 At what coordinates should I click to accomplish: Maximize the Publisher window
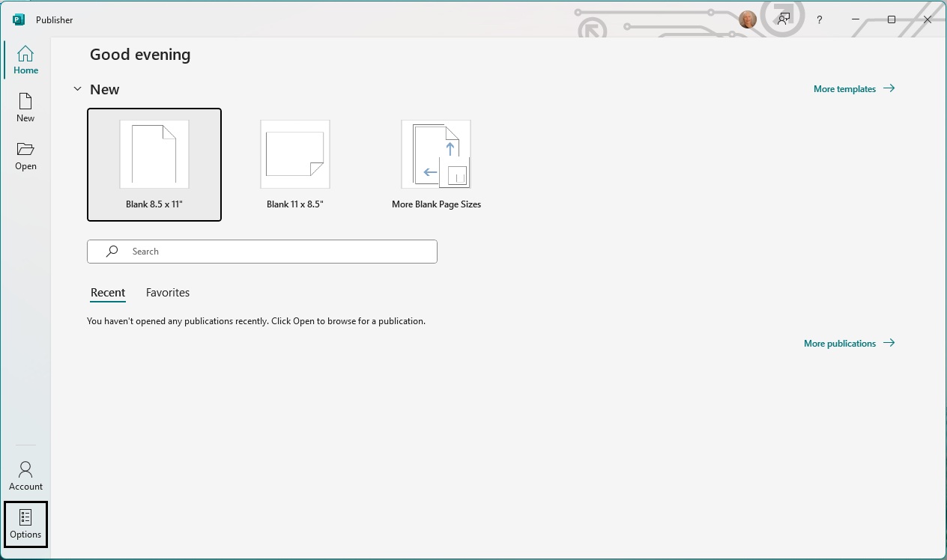(892, 19)
